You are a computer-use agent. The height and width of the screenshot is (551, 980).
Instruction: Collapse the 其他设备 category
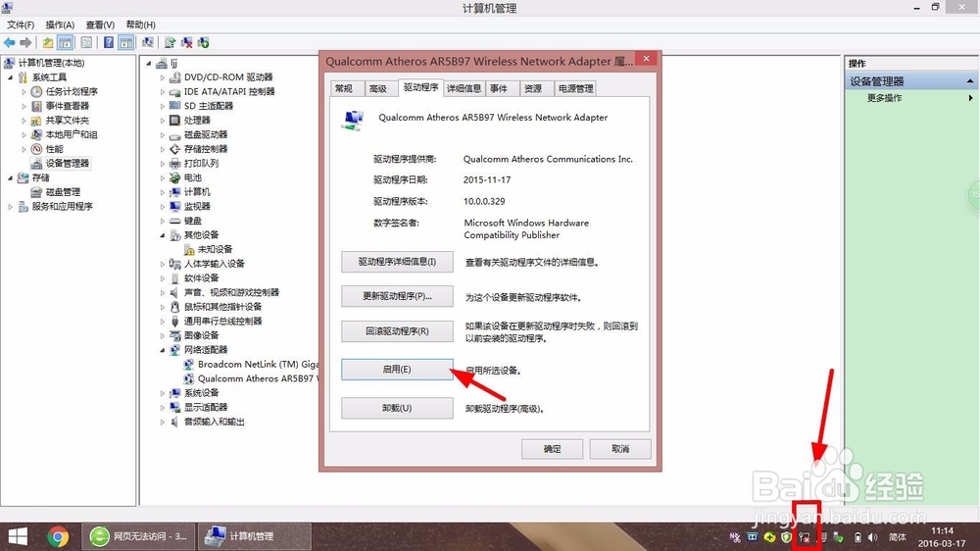163,235
